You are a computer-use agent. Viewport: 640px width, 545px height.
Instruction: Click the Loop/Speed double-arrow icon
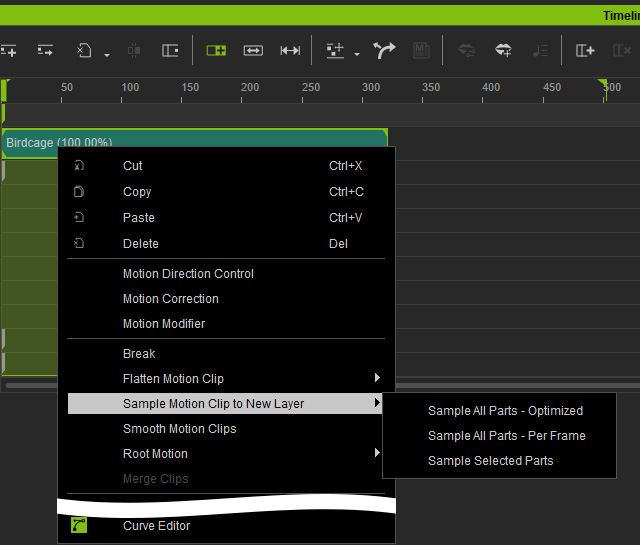(x=253, y=51)
